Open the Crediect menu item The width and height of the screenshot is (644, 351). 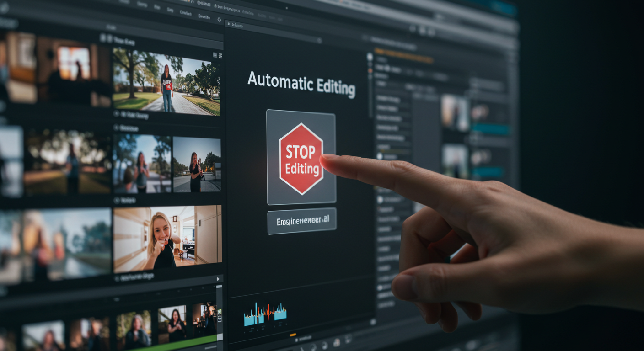(x=185, y=14)
